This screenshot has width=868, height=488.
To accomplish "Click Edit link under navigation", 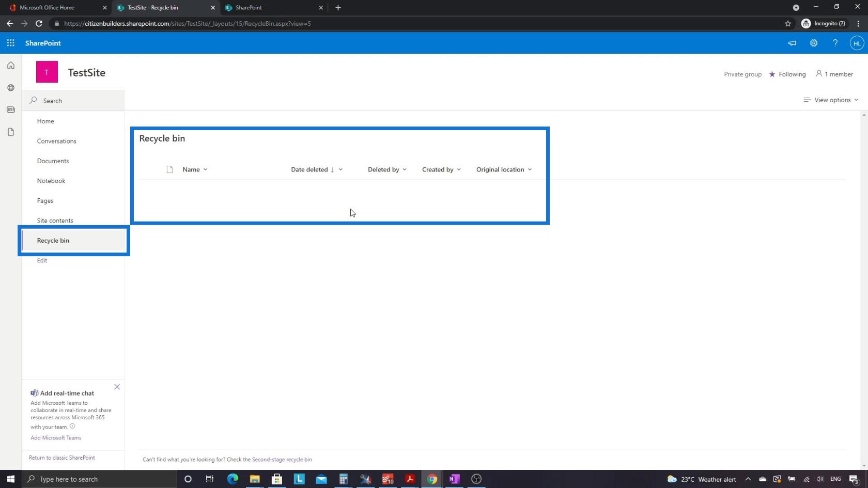I will click(42, 260).
